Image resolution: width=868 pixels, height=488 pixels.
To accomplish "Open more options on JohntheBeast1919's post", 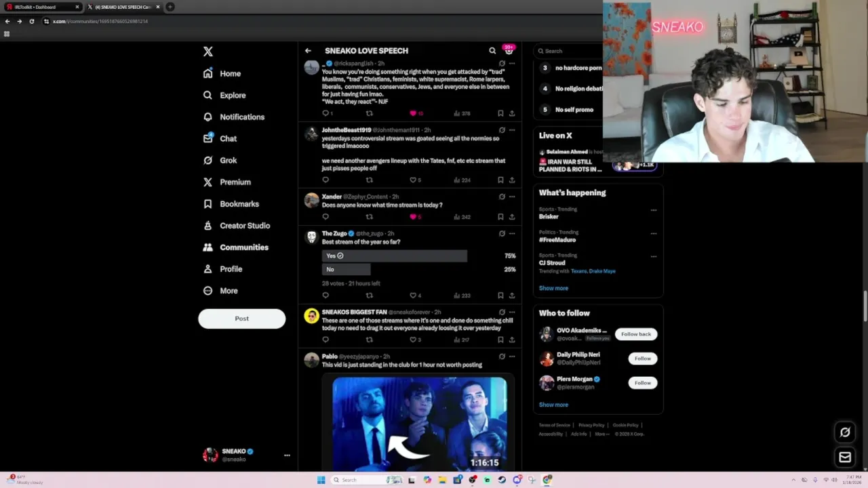I will [512, 130].
